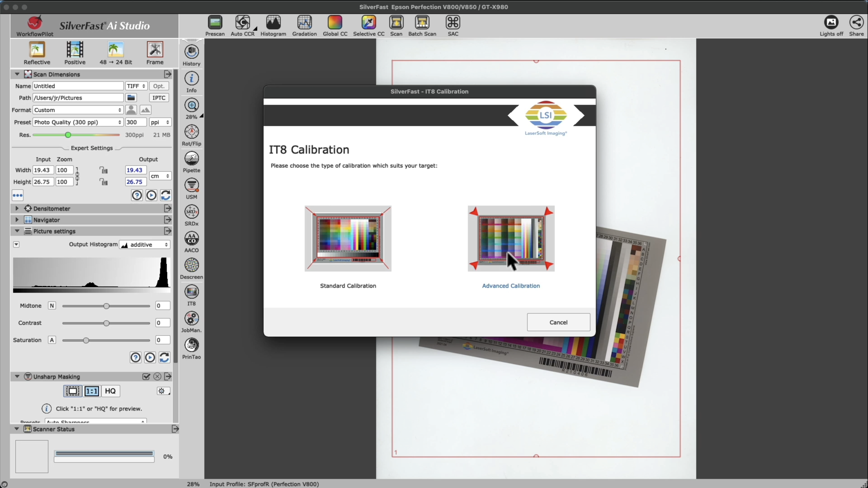Image resolution: width=868 pixels, height=488 pixels.
Task: Collapse the Scan Dimensions section
Action: click(17, 74)
